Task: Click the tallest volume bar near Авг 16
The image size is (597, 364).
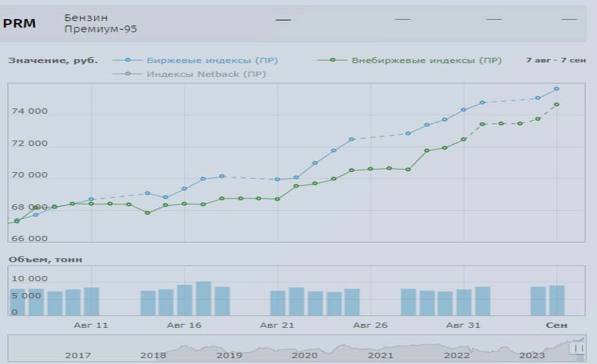Action: click(203, 298)
